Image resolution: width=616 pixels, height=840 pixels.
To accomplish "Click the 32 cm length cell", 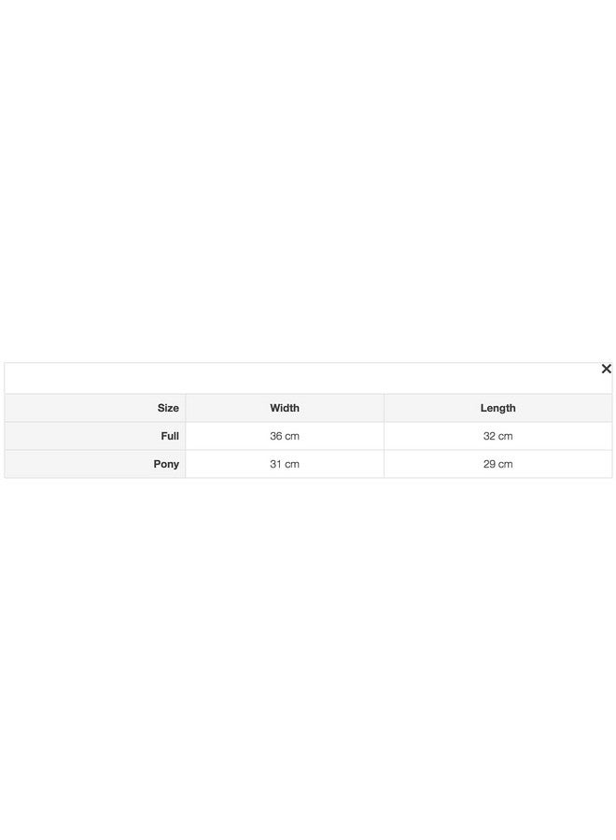I will point(497,436).
